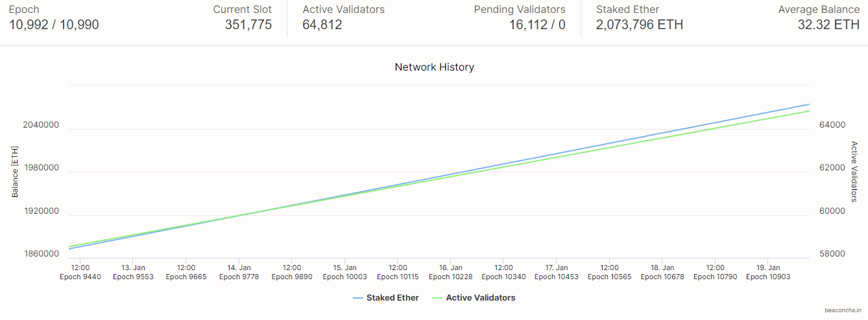This screenshot has width=868, height=320.
Task: Click the Average Balance value 32.32 ETH
Action: click(828, 25)
